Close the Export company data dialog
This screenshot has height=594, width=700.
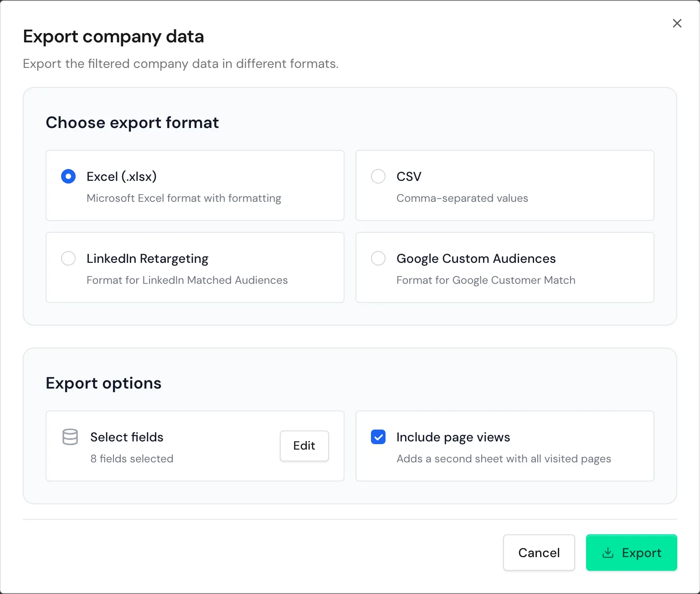(x=677, y=23)
